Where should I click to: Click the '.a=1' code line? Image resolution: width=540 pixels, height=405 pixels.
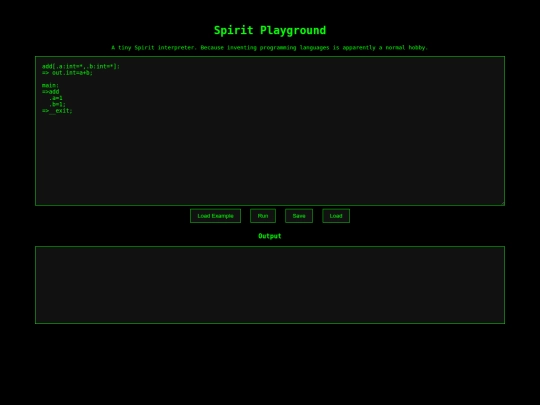pyautogui.click(x=55, y=98)
